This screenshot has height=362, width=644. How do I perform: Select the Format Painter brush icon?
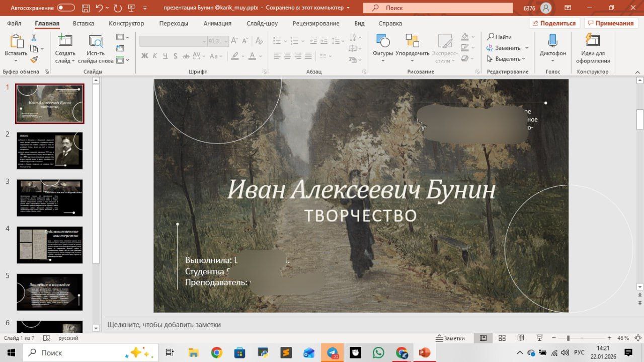coord(34,59)
